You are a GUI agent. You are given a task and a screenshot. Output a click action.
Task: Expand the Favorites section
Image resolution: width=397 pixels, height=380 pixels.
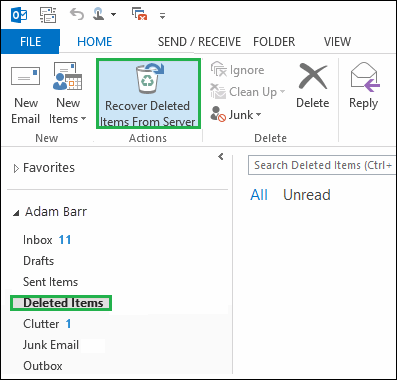click(x=16, y=169)
